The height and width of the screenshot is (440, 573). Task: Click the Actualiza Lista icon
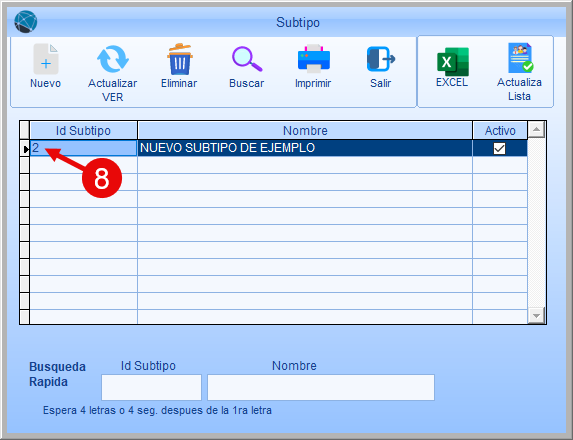520,58
